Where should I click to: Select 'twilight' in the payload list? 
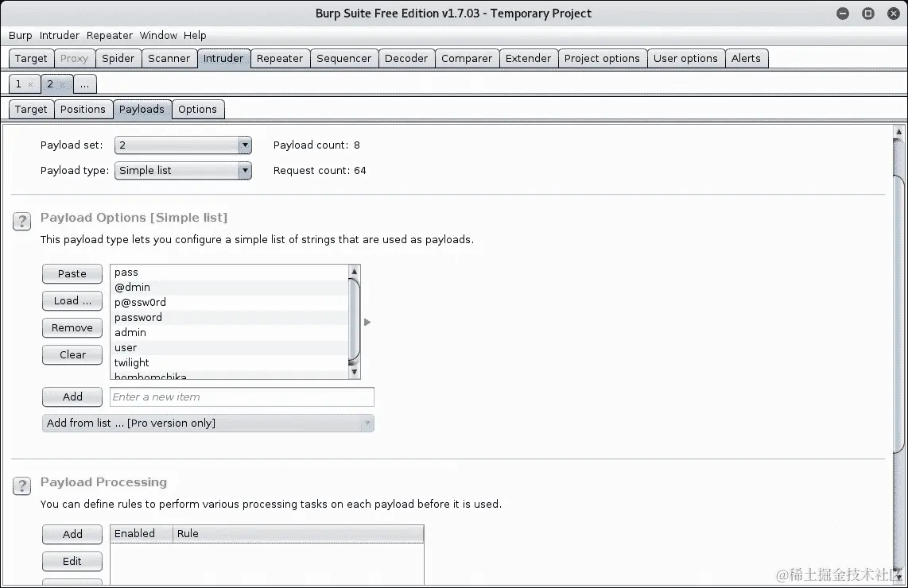tap(230, 362)
